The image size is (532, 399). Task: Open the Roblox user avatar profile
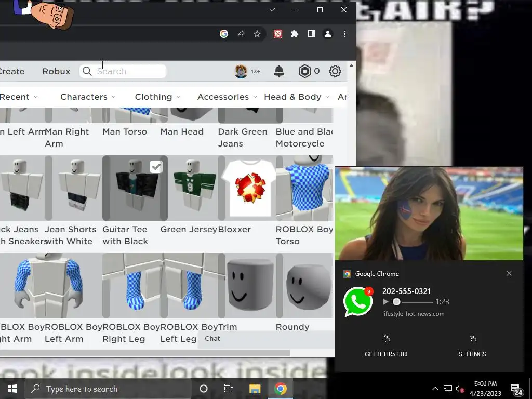(241, 71)
